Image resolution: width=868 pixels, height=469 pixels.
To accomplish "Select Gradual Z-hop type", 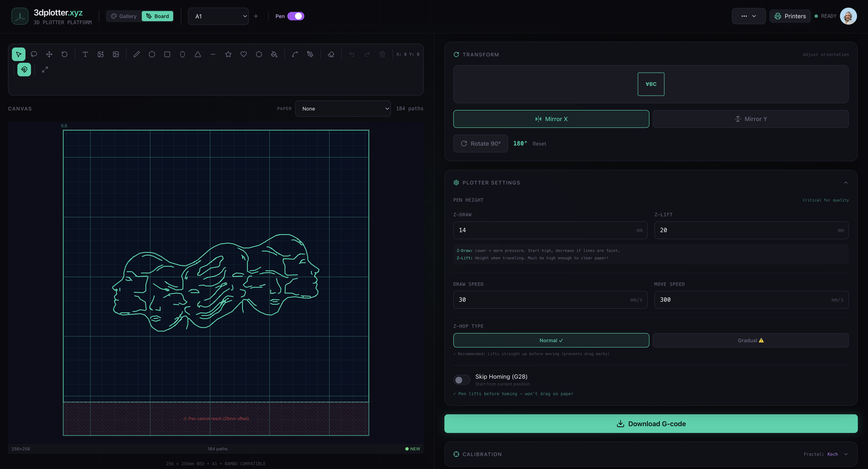I will [751, 340].
